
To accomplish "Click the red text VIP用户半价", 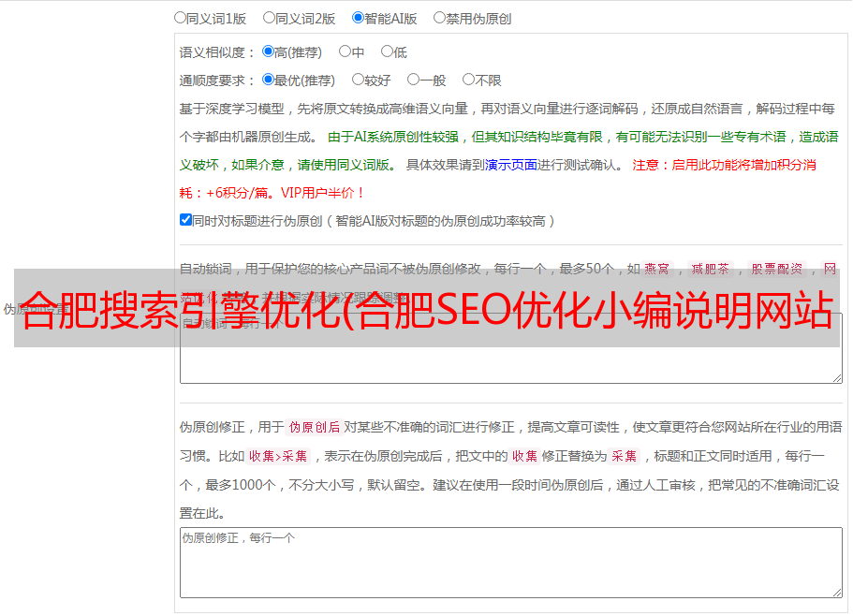I will (x=322, y=193).
